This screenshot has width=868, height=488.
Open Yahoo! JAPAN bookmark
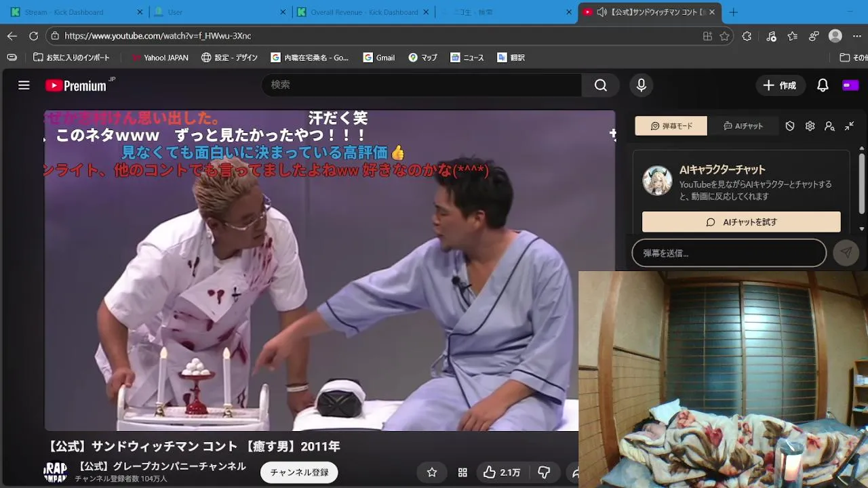[x=160, y=58]
